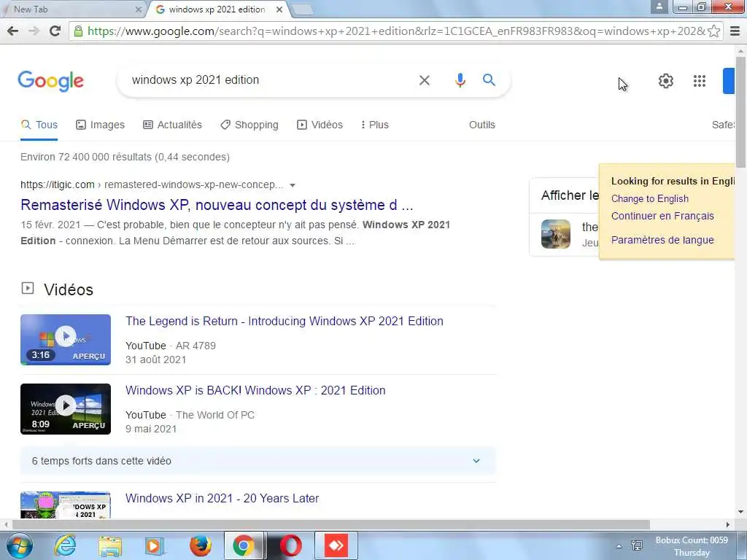
Task: Go back using the browser back arrow
Action: pos(13,31)
